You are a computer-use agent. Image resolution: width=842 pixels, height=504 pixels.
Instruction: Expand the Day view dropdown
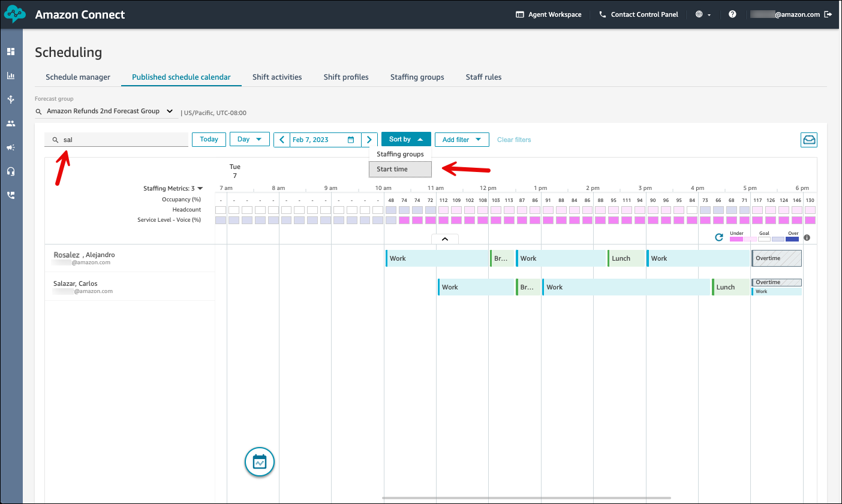click(x=249, y=140)
